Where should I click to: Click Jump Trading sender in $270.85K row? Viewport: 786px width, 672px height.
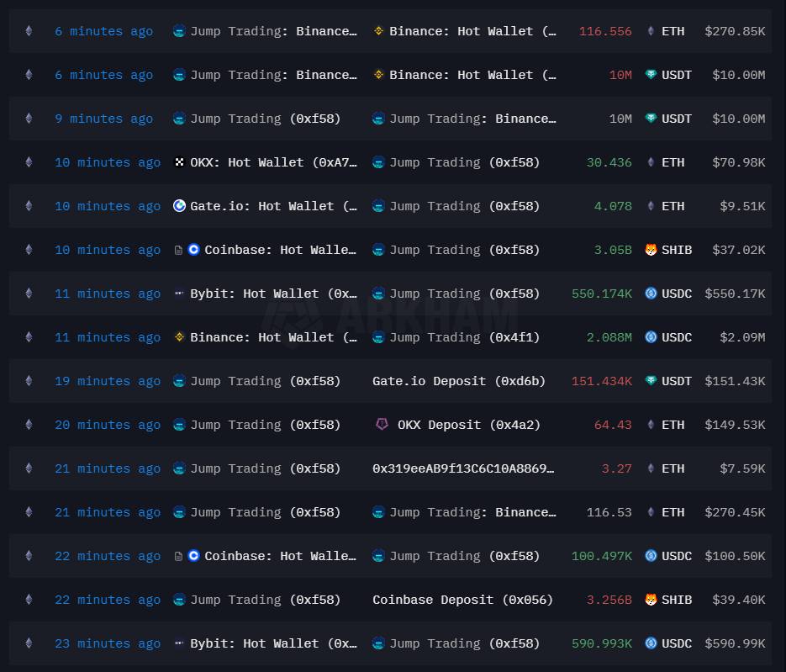pos(273,31)
